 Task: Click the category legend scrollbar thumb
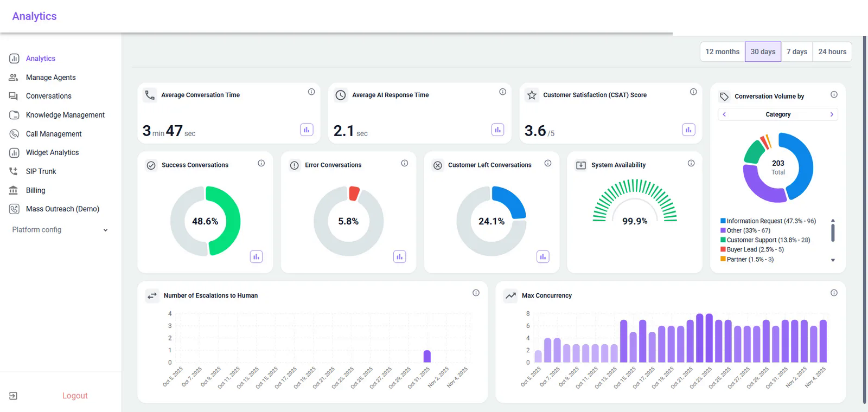[833, 233]
